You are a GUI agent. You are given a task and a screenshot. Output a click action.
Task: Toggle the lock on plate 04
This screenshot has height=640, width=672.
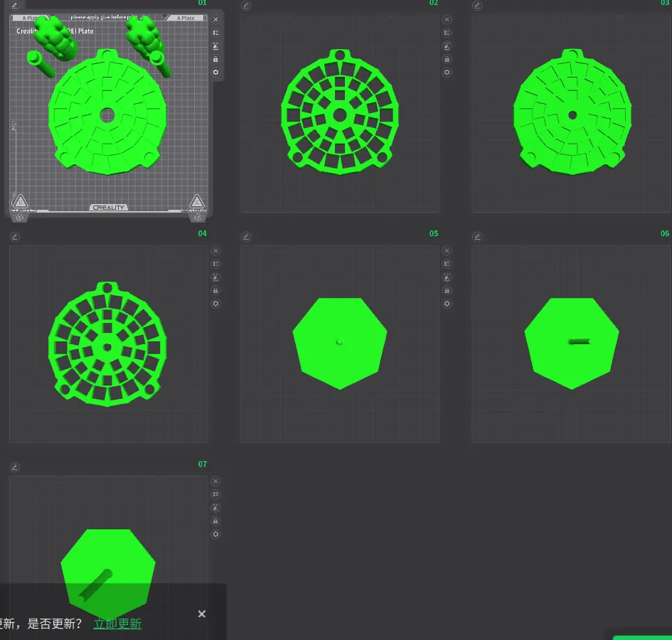(215, 290)
